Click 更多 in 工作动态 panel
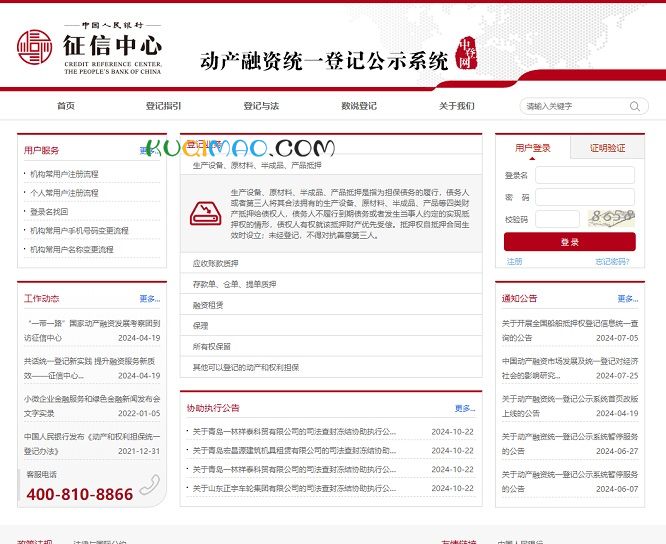666x544 pixels. pyautogui.click(x=150, y=299)
